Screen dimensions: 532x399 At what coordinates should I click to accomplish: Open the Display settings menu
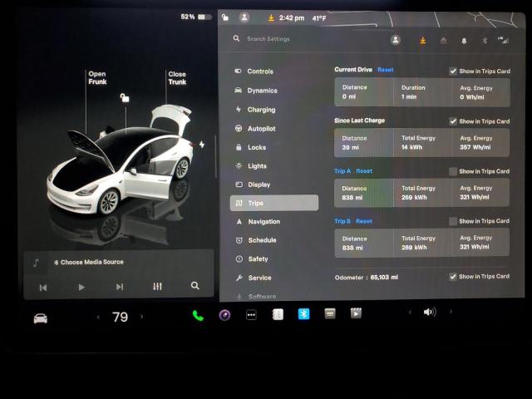253,185
